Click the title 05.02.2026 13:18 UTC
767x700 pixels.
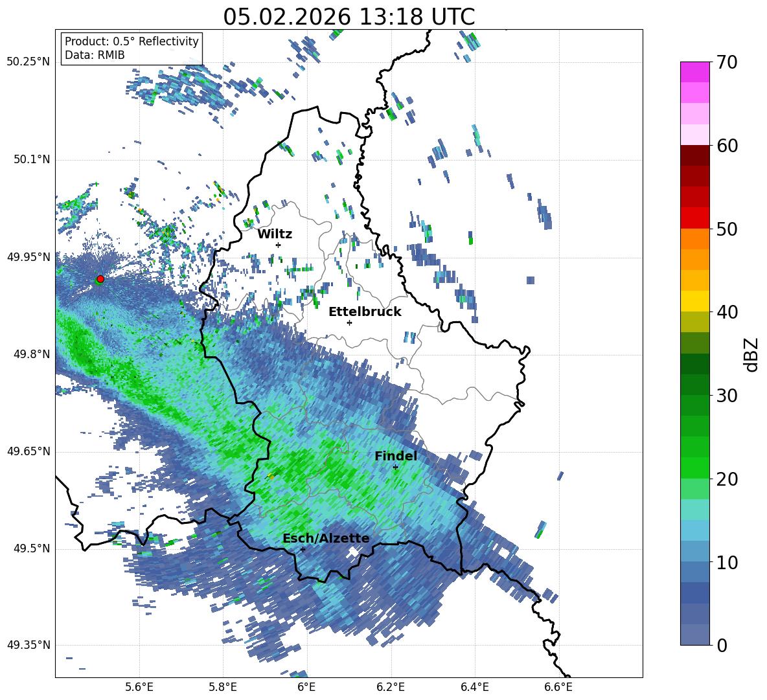tap(349, 17)
